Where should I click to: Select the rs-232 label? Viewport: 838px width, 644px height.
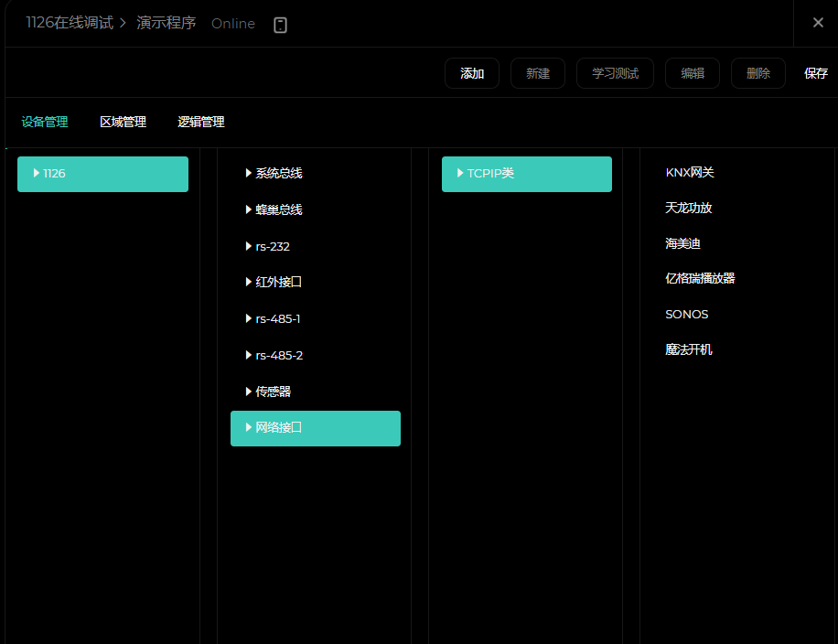[x=273, y=246]
